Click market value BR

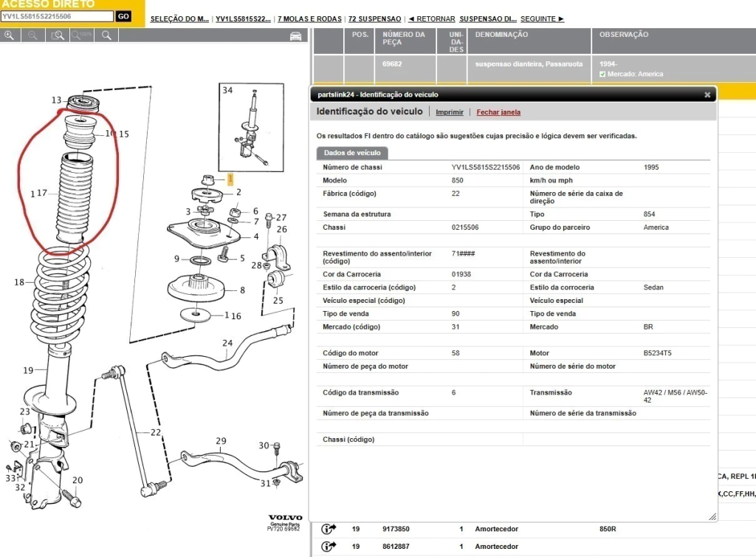point(648,327)
